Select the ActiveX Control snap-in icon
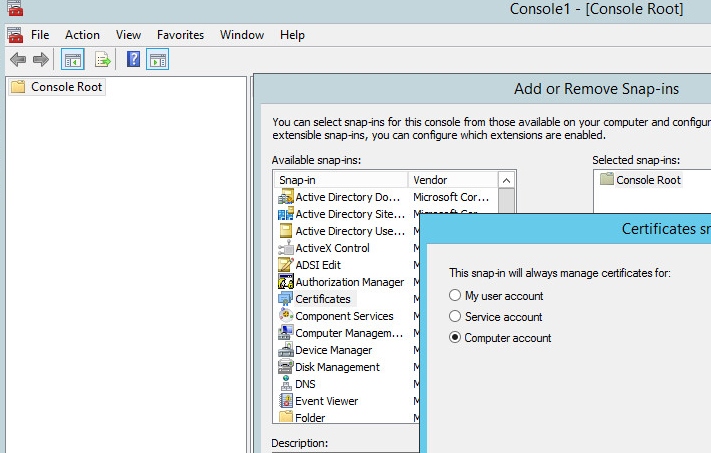 (x=286, y=248)
